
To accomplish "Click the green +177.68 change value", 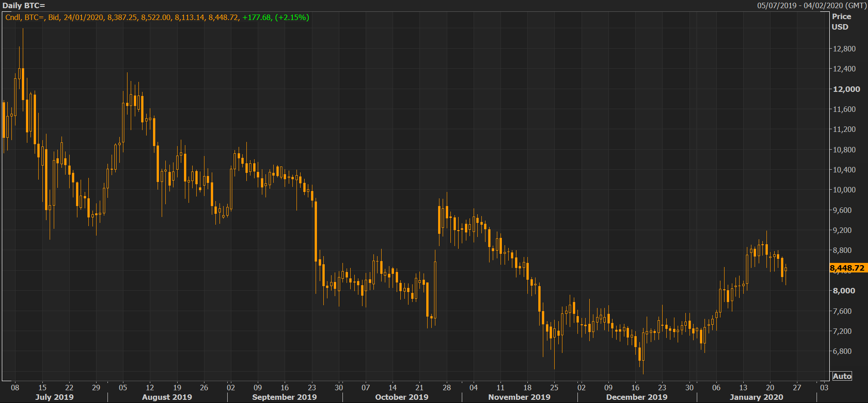I will pyautogui.click(x=257, y=17).
